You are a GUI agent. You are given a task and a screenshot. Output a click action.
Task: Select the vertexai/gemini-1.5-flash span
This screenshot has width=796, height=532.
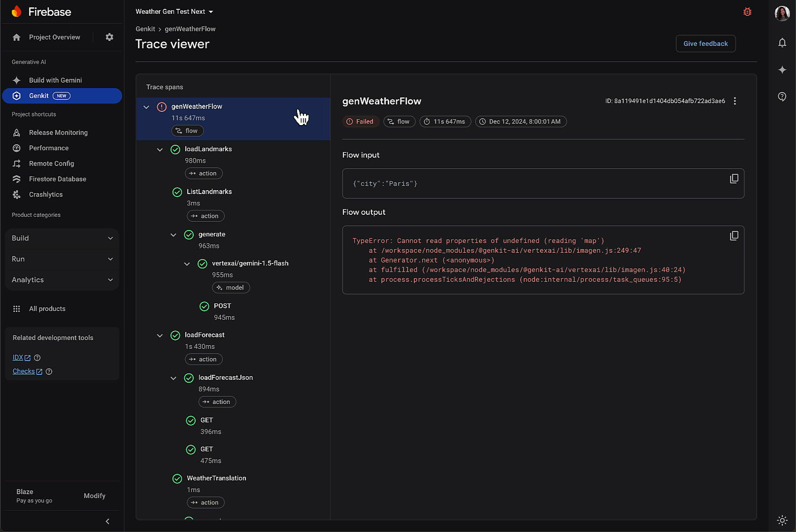(x=250, y=264)
